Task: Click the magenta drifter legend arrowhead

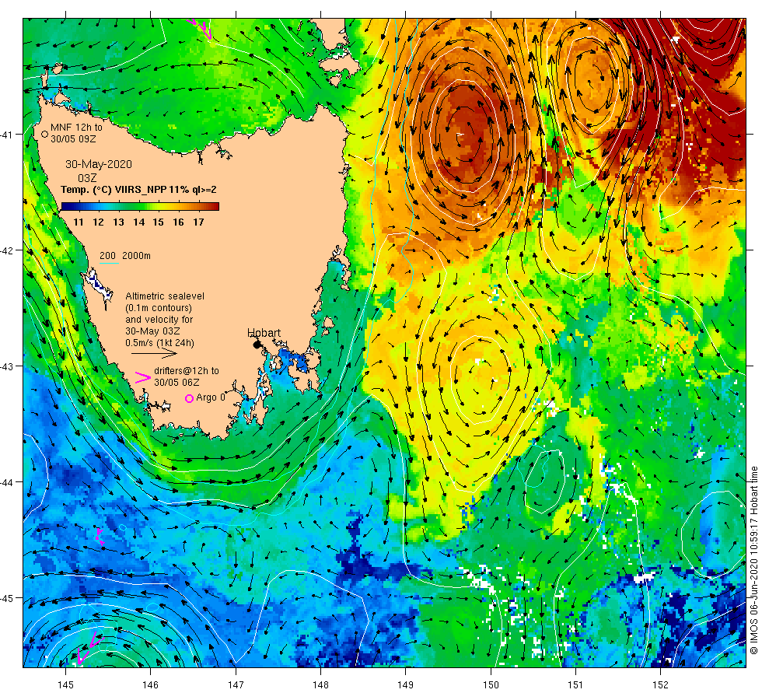Action: tap(142, 378)
